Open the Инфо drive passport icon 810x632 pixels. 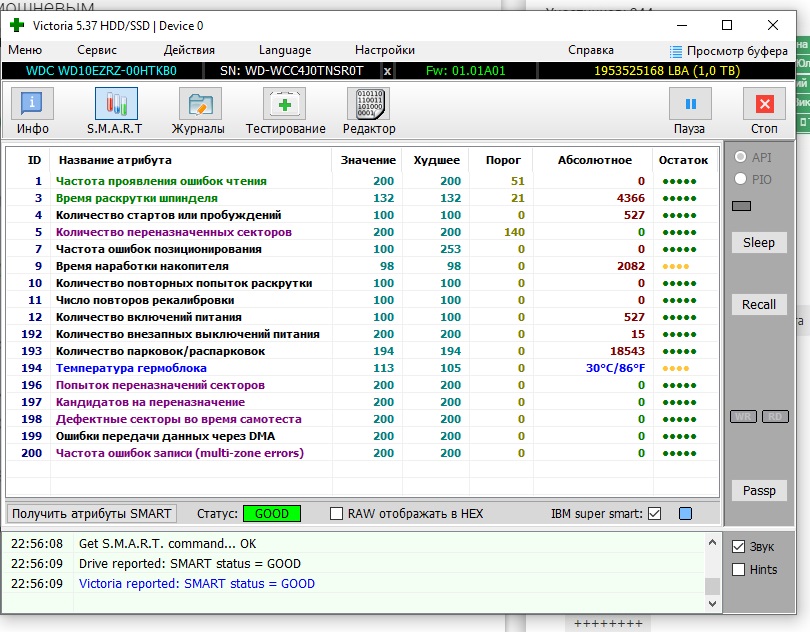[33, 104]
